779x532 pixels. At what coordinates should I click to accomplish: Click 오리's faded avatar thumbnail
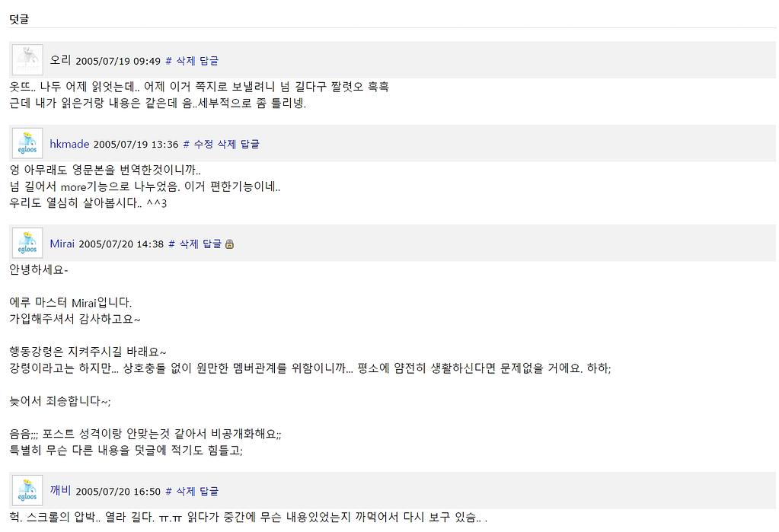pyautogui.click(x=27, y=60)
